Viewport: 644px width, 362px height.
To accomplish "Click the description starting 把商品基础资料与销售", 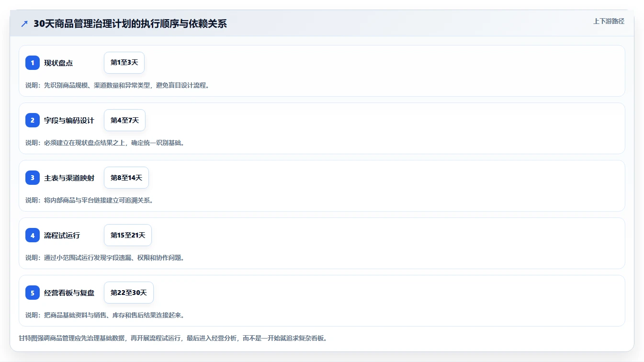I will (105, 315).
